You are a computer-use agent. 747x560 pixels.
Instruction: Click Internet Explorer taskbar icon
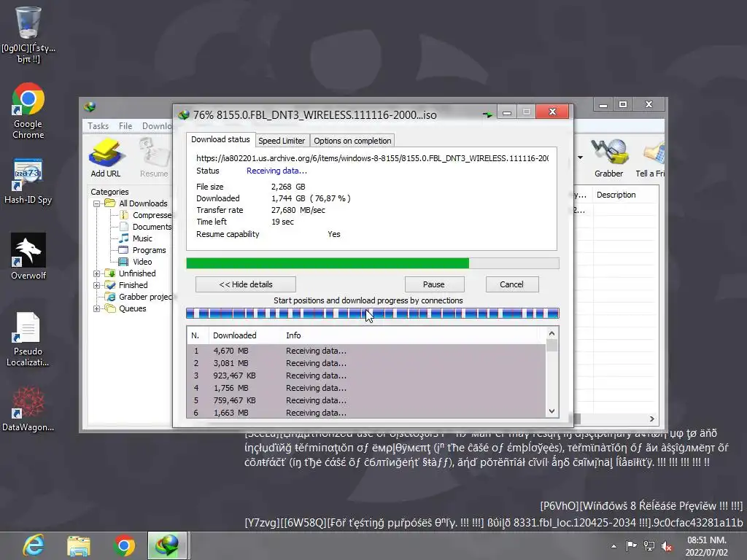coord(34,545)
